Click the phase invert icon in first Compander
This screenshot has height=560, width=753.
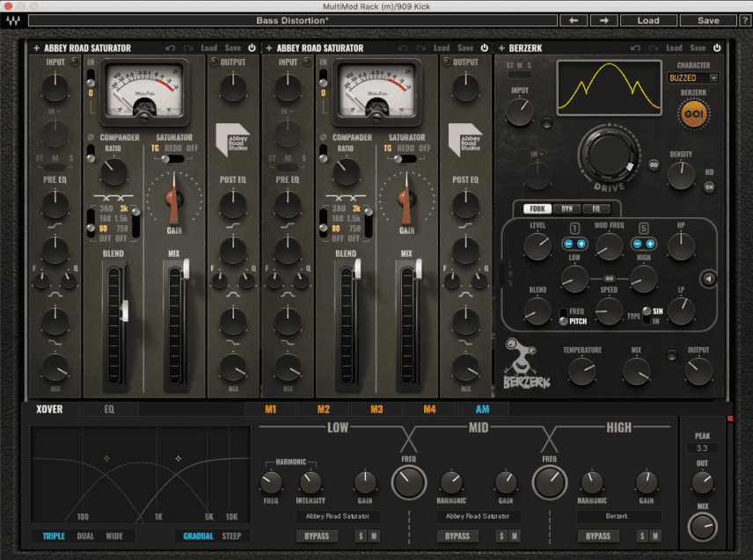[x=91, y=137]
